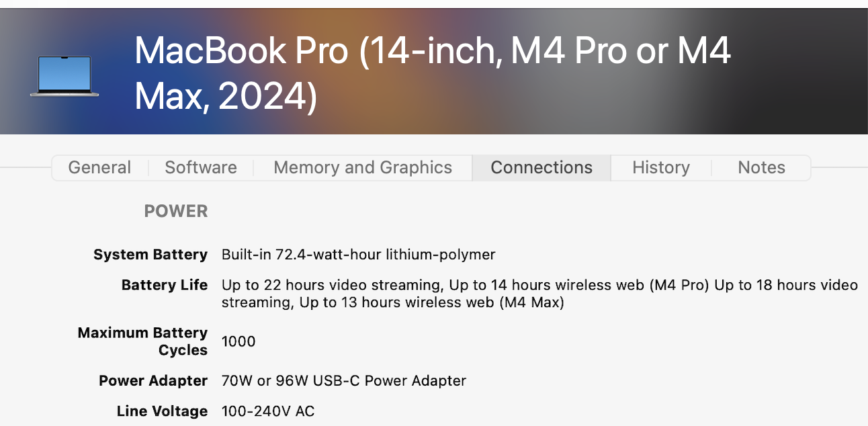Click the MacBook Pro laptop icon
The width and height of the screenshot is (868, 426).
pos(64,75)
